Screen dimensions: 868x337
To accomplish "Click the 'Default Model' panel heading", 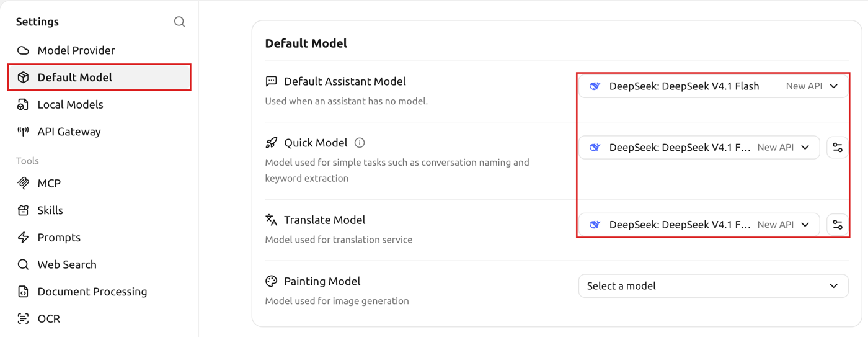I will 306,43.
